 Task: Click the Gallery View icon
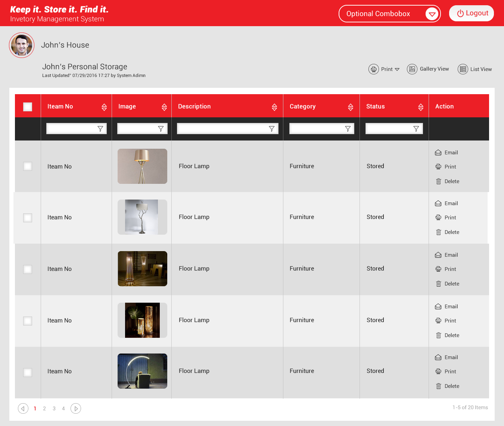coord(412,69)
